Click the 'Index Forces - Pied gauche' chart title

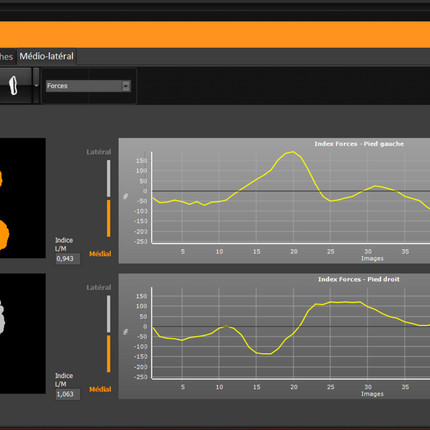click(359, 144)
